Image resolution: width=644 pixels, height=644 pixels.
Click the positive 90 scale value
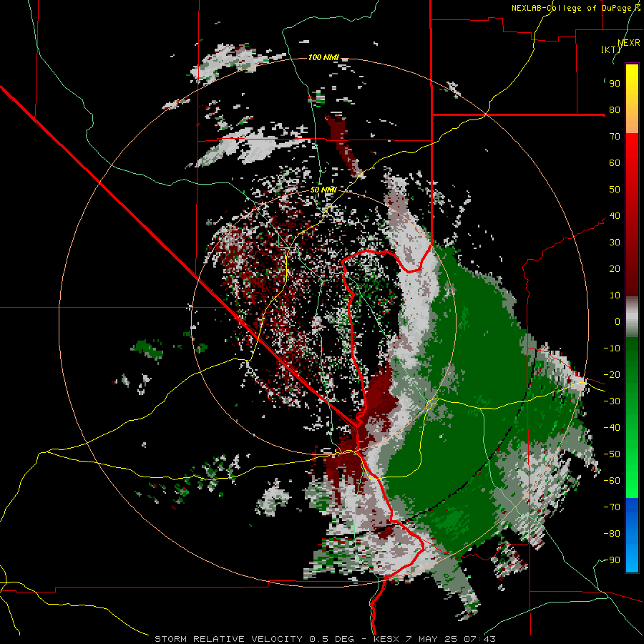click(x=615, y=84)
